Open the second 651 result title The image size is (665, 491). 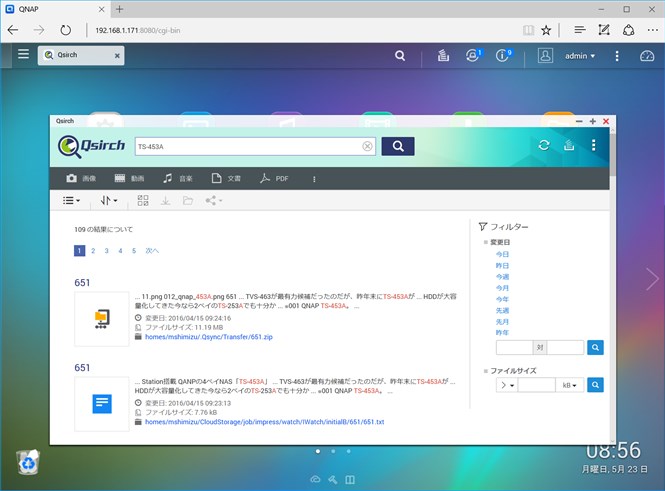(82, 368)
